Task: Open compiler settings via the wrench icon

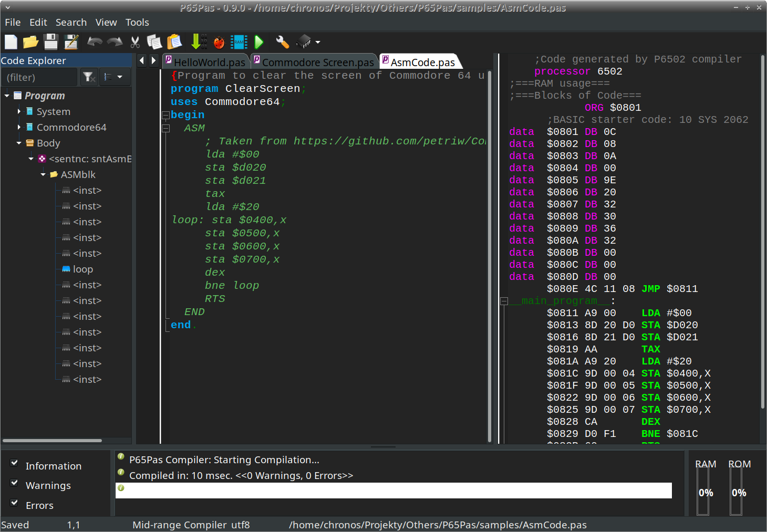Action: [282, 42]
